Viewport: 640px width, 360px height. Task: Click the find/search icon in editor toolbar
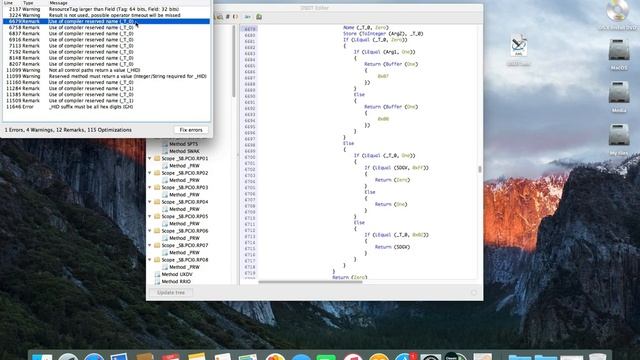pyautogui.click(x=220, y=17)
